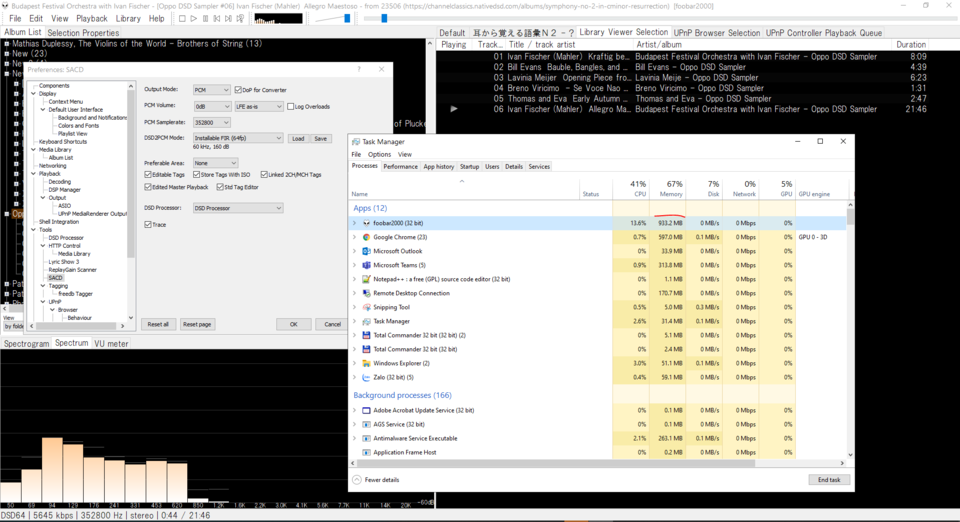The width and height of the screenshot is (960, 522).
Task: Click the Antimalware Service Executable icon
Action: coord(366,439)
